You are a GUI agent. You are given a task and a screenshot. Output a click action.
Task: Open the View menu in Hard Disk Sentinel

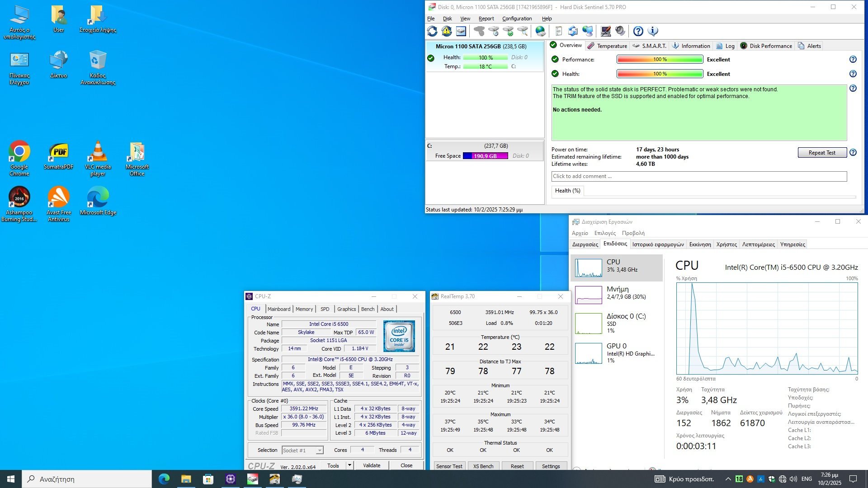(465, 19)
